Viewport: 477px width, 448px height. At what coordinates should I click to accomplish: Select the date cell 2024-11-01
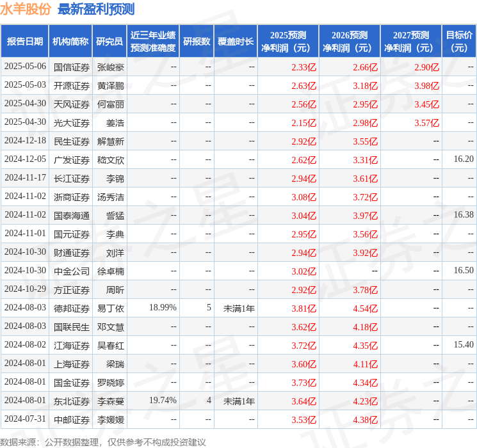(25, 234)
